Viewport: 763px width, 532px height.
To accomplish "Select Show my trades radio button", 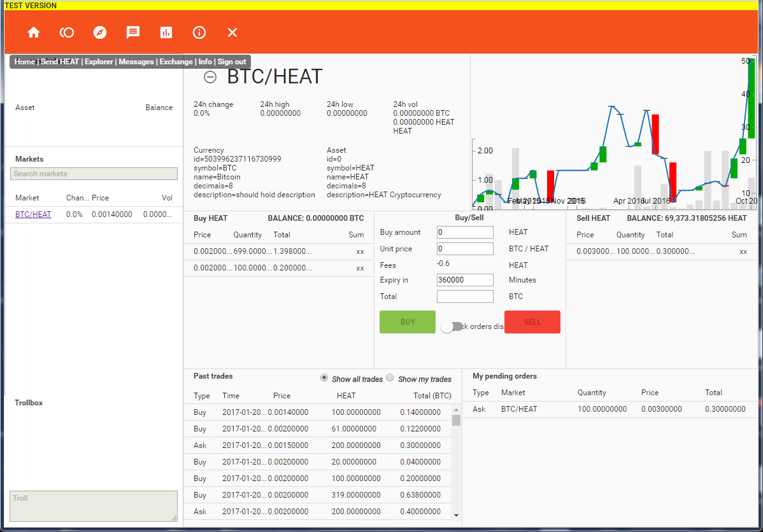I will tap(390, 378).
